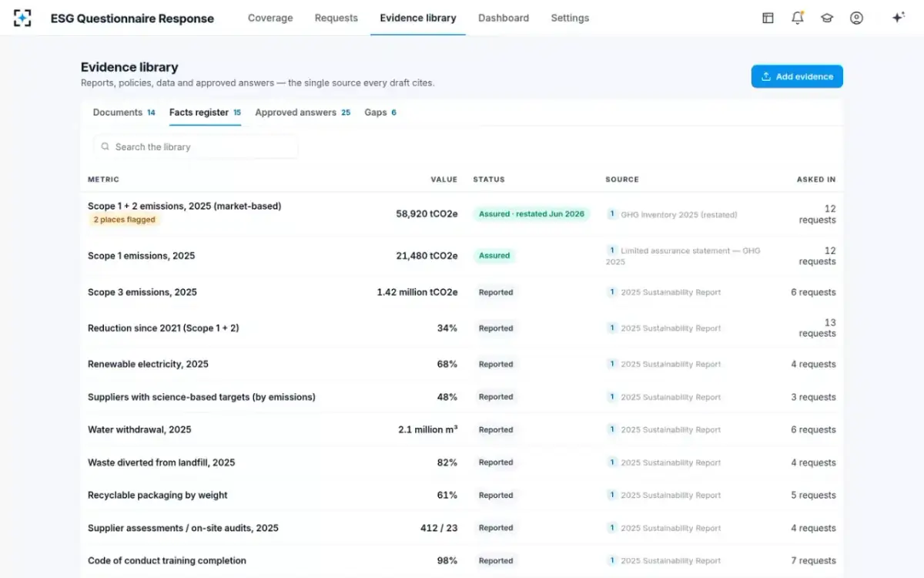
Task: Open the graduation cap learning icon
Action: click(x=827, y=18)
